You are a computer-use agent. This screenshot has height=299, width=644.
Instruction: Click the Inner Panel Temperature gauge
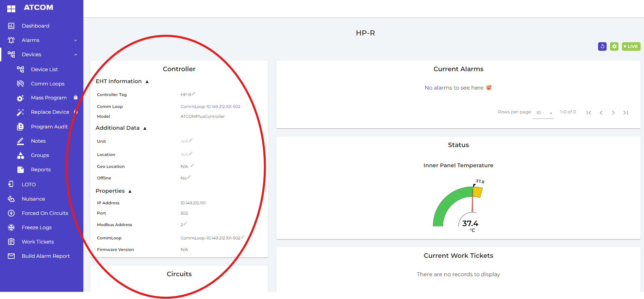[458, 206]
